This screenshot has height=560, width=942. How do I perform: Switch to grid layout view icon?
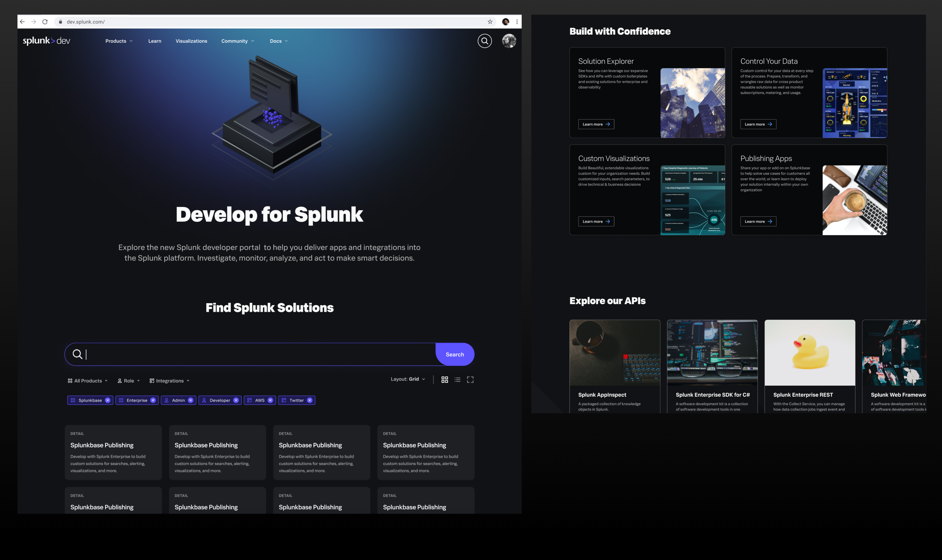(445, 380)
